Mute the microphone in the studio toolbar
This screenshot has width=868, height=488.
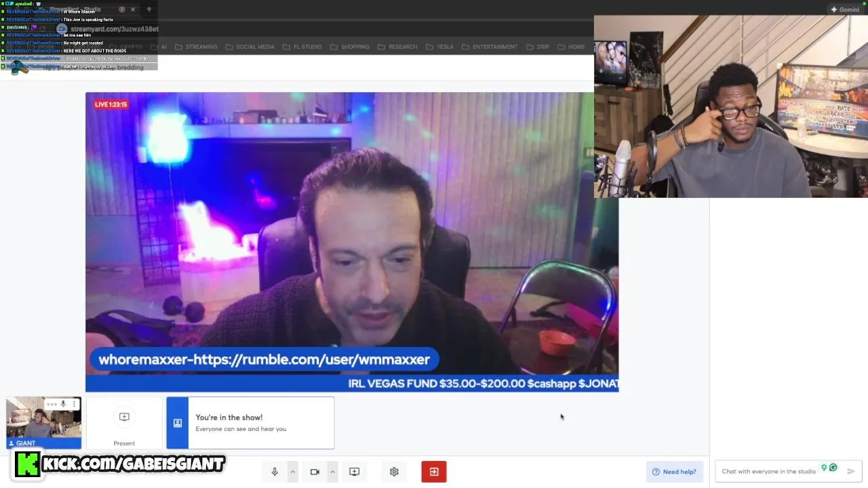click(275, 472)
